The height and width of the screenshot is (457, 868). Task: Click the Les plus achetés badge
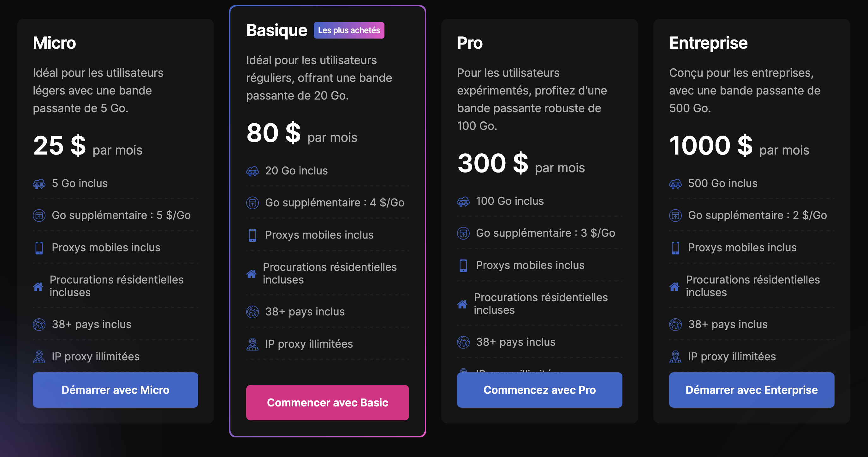349,30
